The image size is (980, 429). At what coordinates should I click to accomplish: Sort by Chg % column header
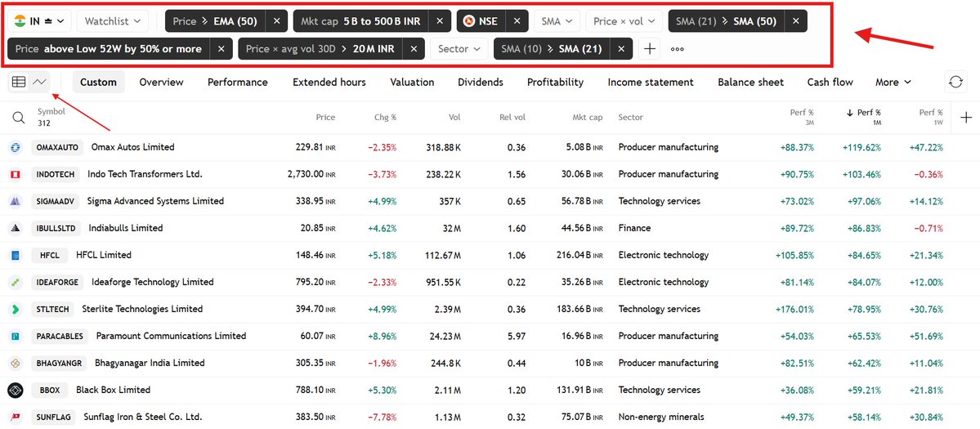click(x=385, y=118)
